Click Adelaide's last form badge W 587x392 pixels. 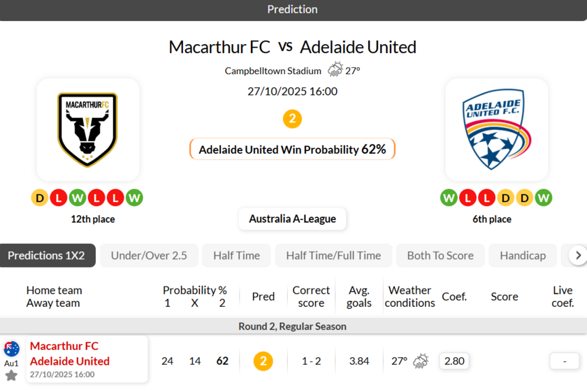point(543,198)
